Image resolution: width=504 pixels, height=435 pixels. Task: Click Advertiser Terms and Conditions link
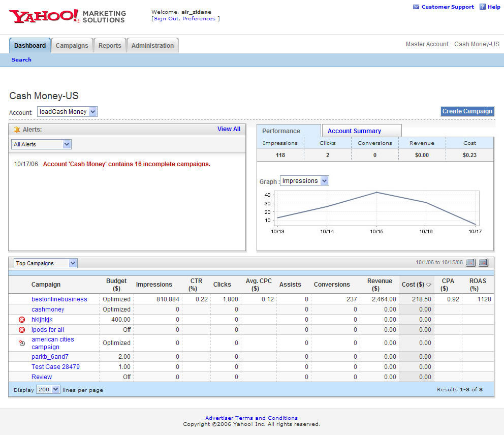[251, 418]
